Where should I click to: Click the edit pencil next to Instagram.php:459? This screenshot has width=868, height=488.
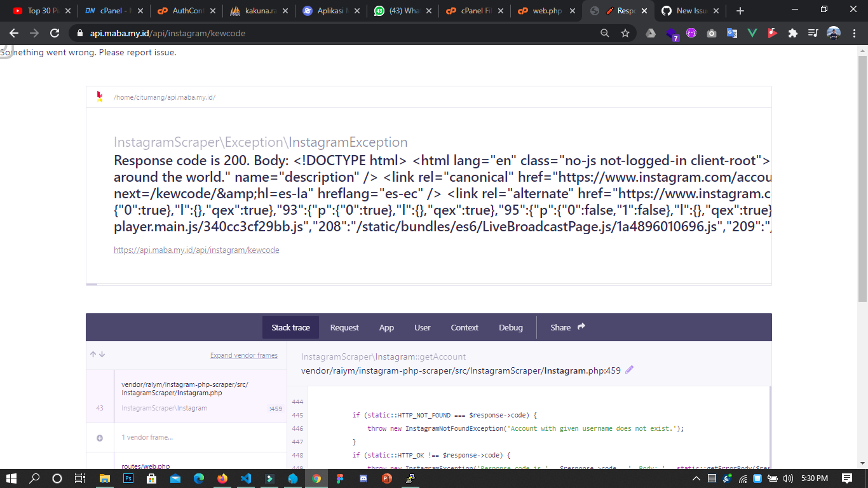click(x=629, y=369)
